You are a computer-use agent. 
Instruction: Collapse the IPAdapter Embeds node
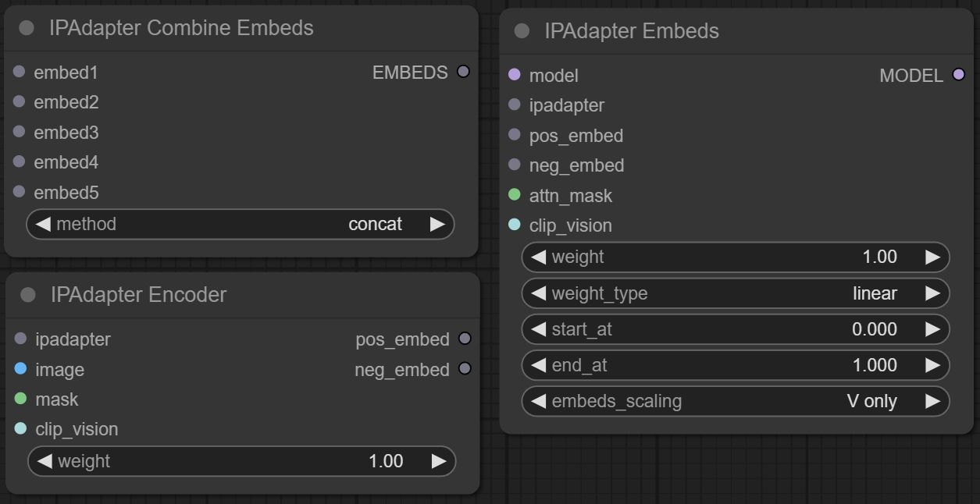click(522, 31)
